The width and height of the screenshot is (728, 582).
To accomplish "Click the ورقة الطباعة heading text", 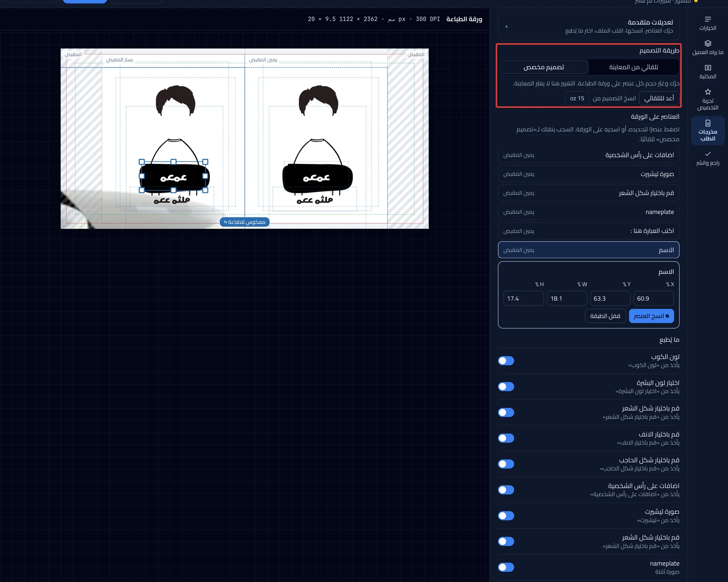I will (x=464, y=19).
